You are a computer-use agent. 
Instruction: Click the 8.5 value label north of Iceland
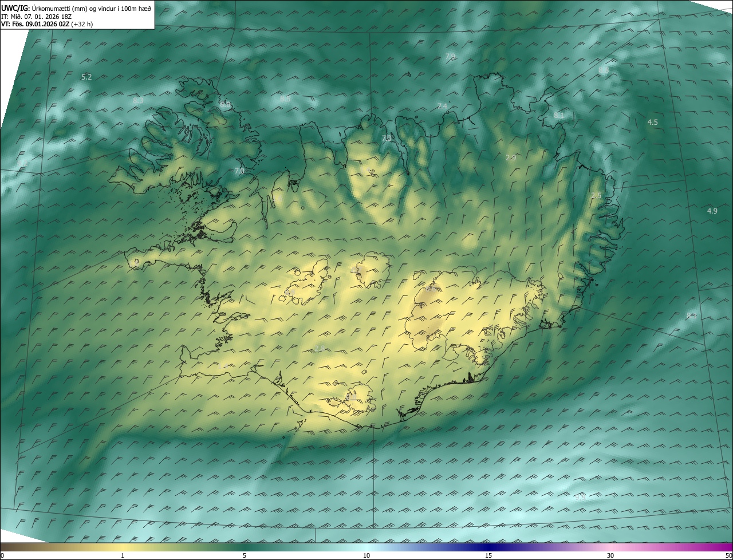coord(285,98)
